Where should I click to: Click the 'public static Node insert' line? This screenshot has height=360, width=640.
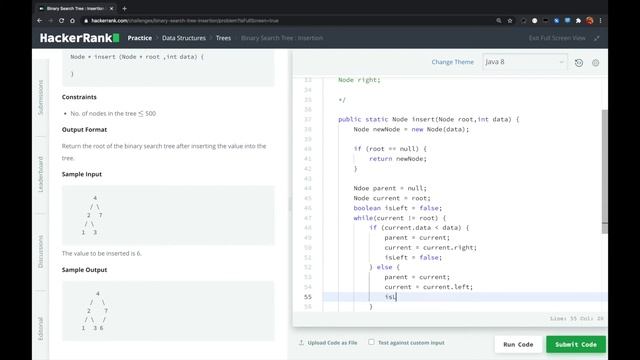[429, 120]
